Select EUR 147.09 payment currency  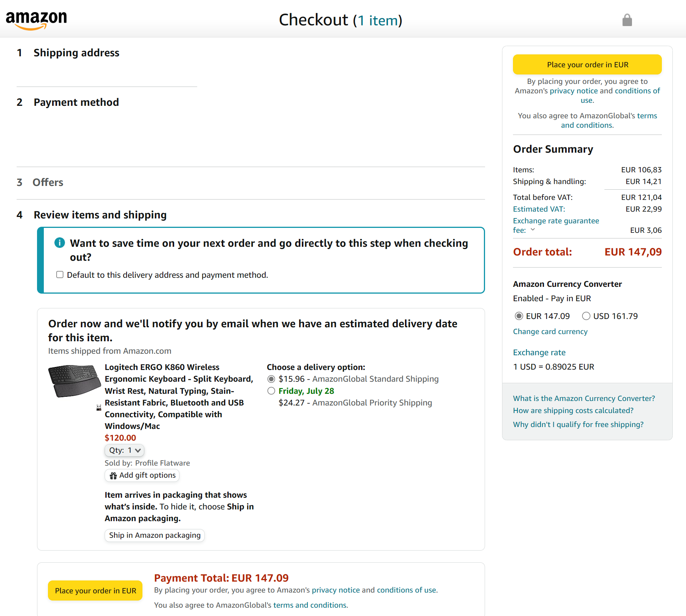(519, 316)
